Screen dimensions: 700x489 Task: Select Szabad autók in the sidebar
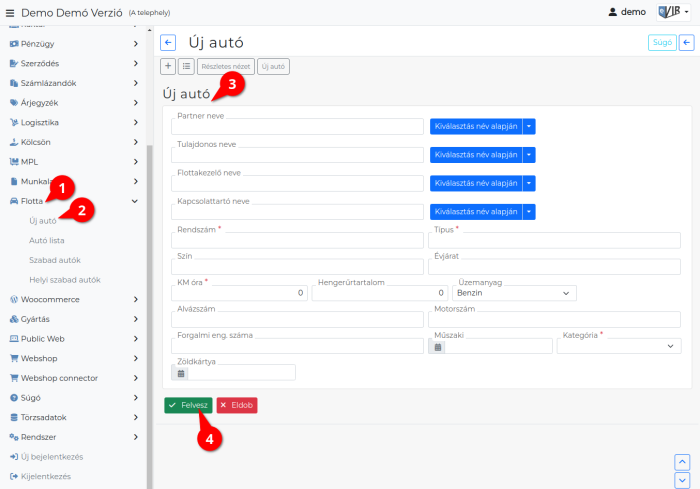coord(54,260)
